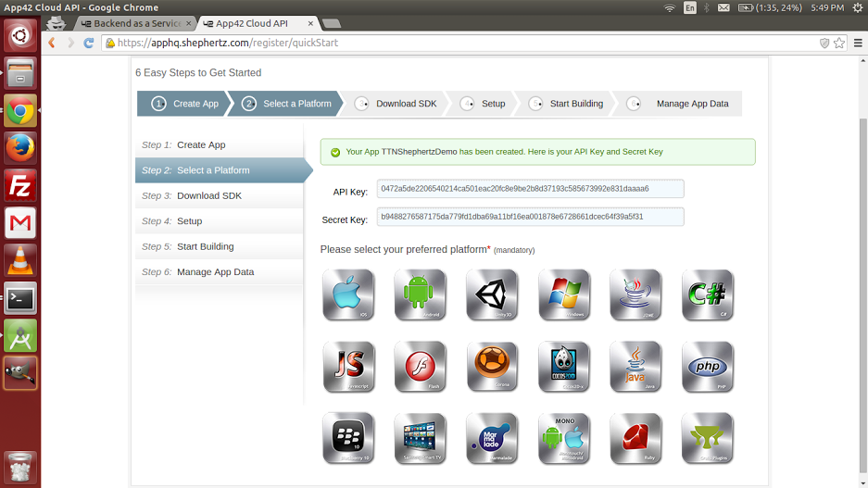This screenshot has height=488, width=868.
Task: Open the En keyboard layout indicator
Action: [690, 7]
